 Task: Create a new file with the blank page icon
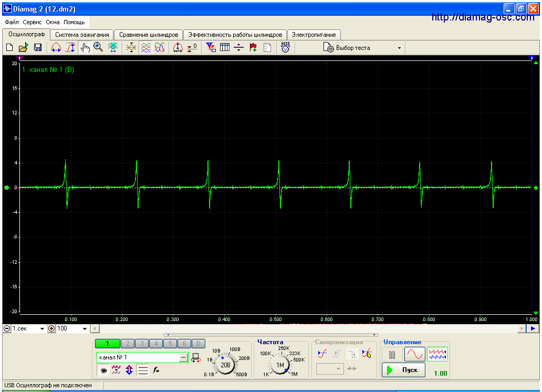pyautogui.click(x=9, y=47)
